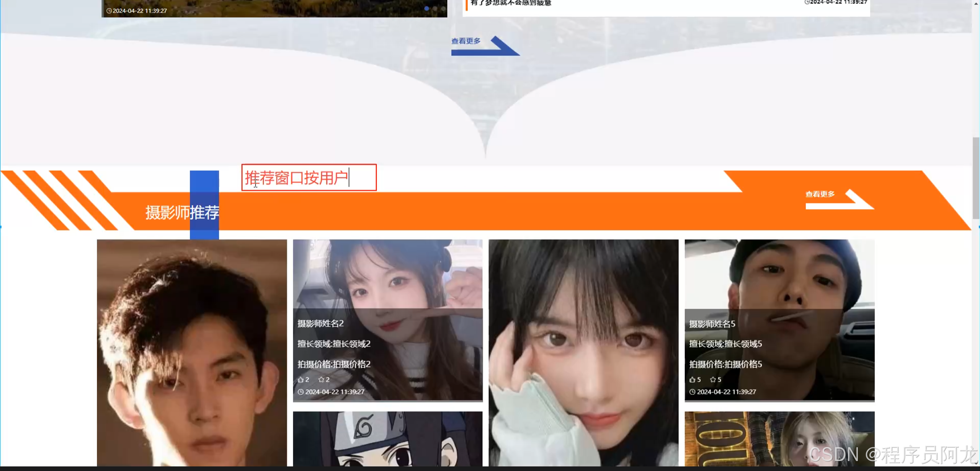Select the active blue carousel dot

click(426, 8)
